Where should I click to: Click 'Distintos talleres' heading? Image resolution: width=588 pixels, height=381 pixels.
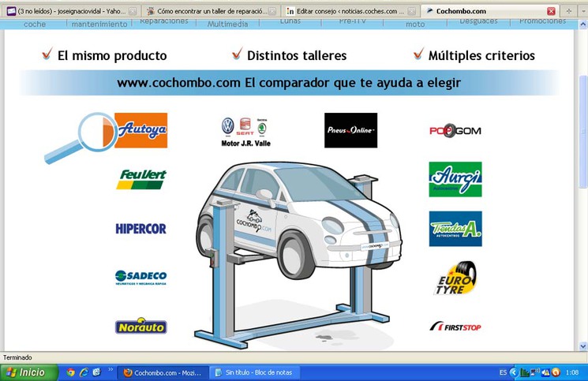[x=297, y=56]
